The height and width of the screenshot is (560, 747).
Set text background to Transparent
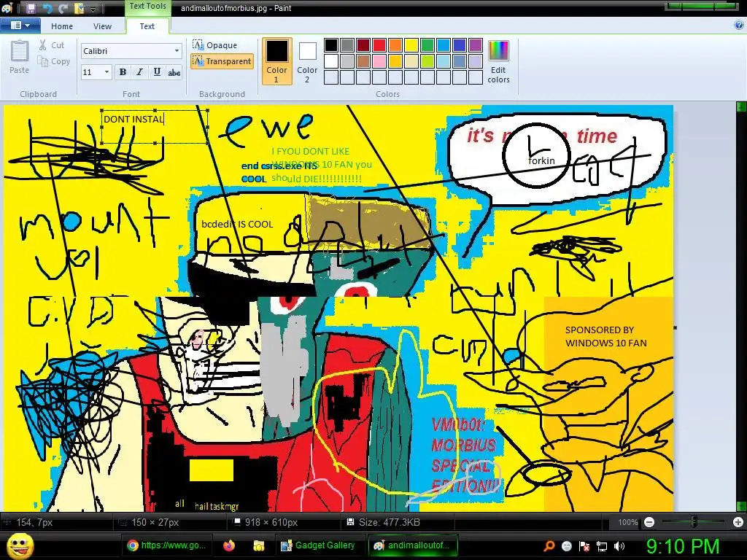pyautogui.click(x=222, y=61)
